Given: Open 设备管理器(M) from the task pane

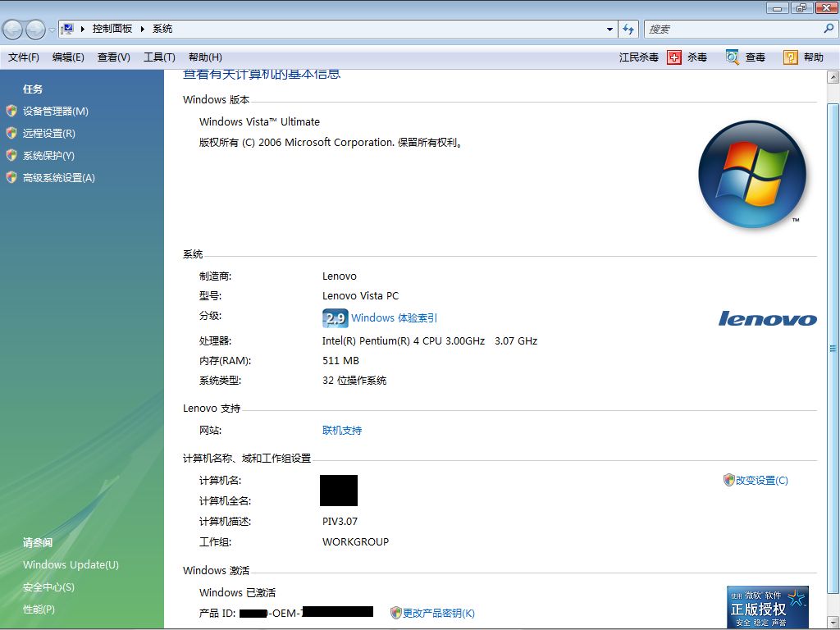Looking at the screenshot, I should click(55, 112).
